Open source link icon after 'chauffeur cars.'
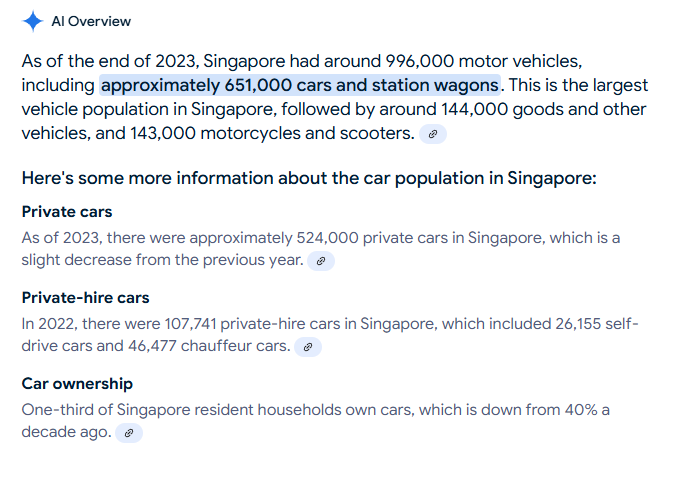 click(308, 347)
